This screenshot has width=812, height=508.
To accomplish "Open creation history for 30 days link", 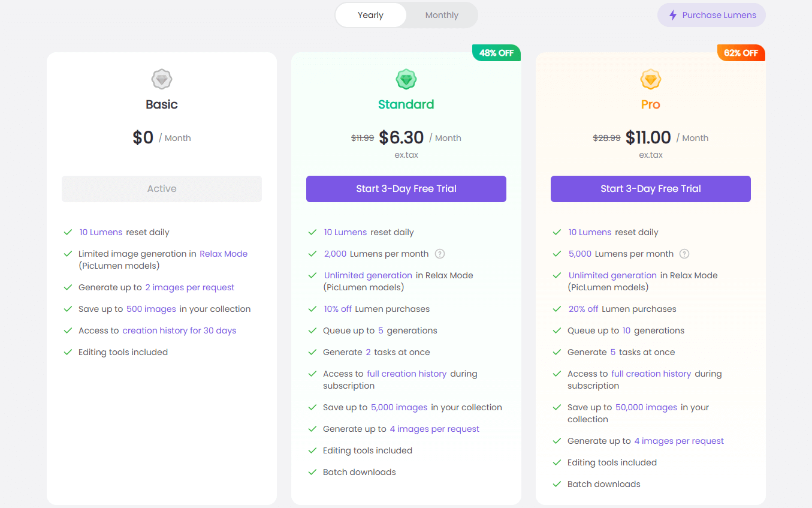I will point(179,330).
